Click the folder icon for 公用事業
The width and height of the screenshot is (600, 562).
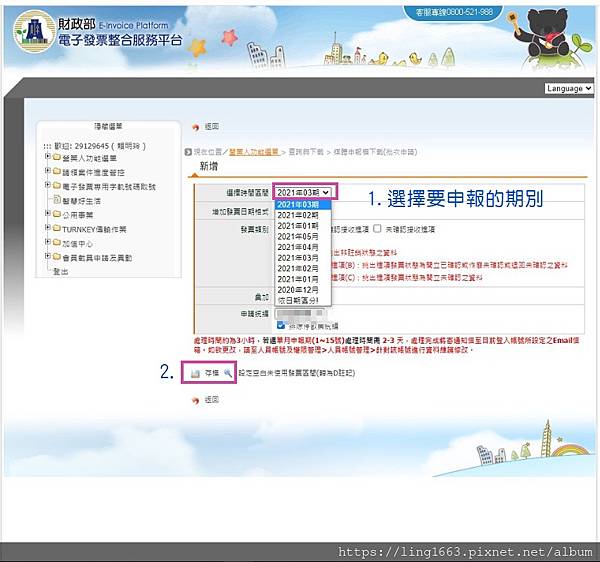57,214
